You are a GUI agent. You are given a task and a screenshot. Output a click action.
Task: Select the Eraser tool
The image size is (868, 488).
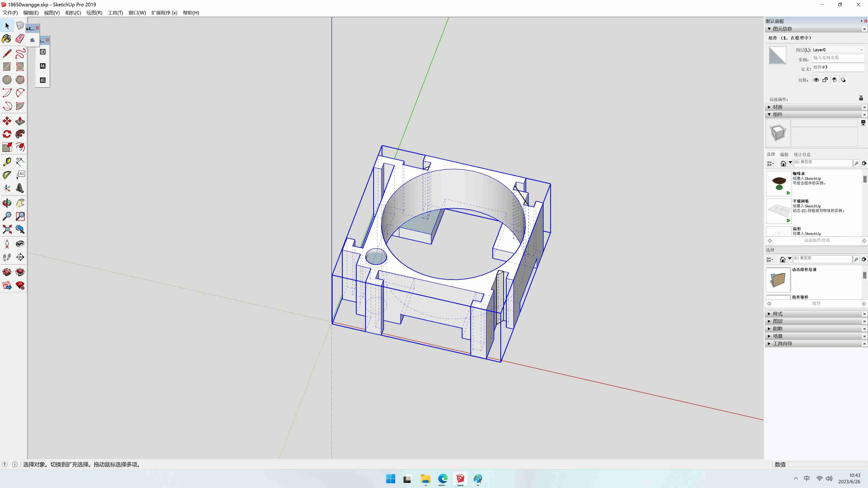(20, 39)
